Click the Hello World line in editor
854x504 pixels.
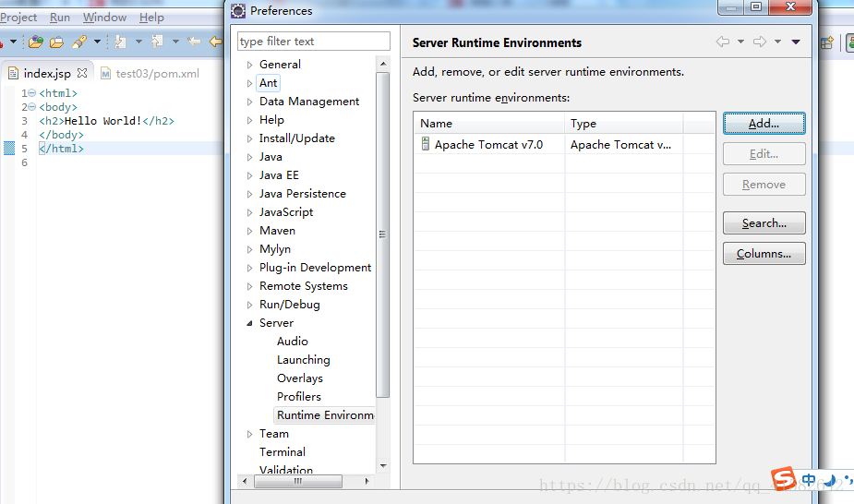106,121
